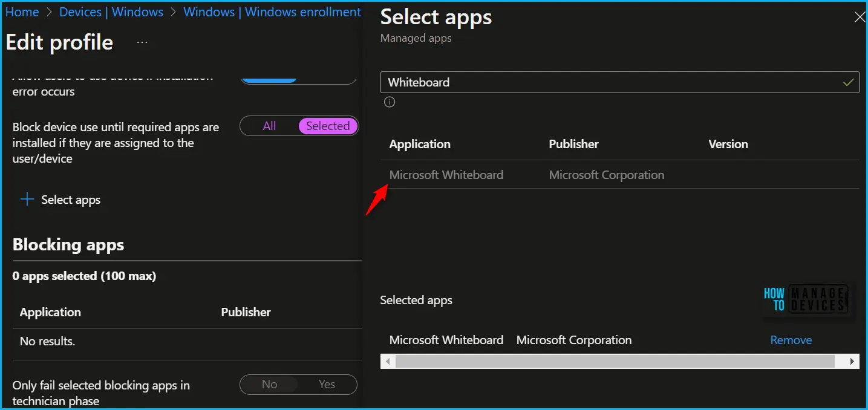Click the 0 apps selected (100 max) text
Viewport: 868px width, 410px height.
(84, 276)
